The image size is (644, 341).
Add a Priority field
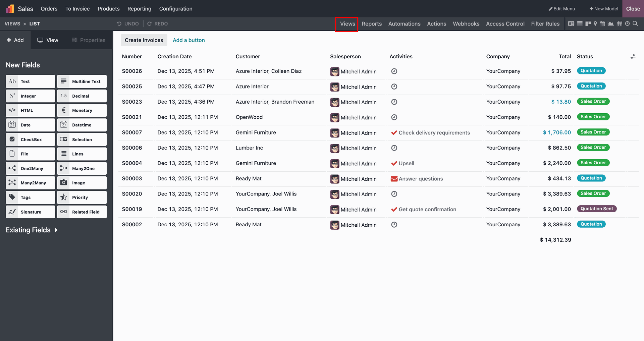coord(82,197)
